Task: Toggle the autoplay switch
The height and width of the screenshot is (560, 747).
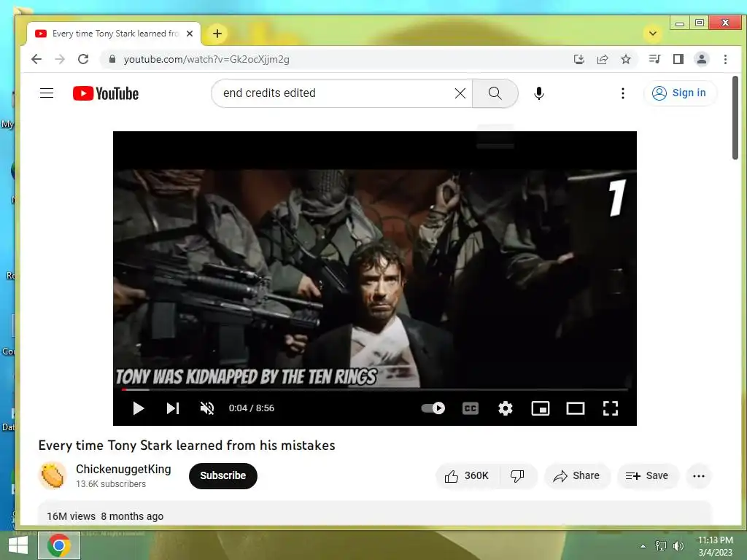Action: (433, 408)
